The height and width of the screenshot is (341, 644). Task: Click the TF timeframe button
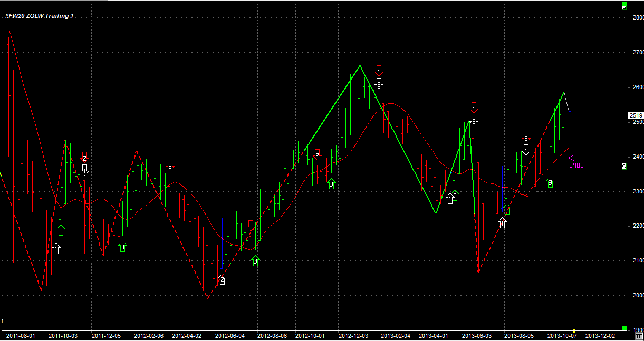[639, 335]
